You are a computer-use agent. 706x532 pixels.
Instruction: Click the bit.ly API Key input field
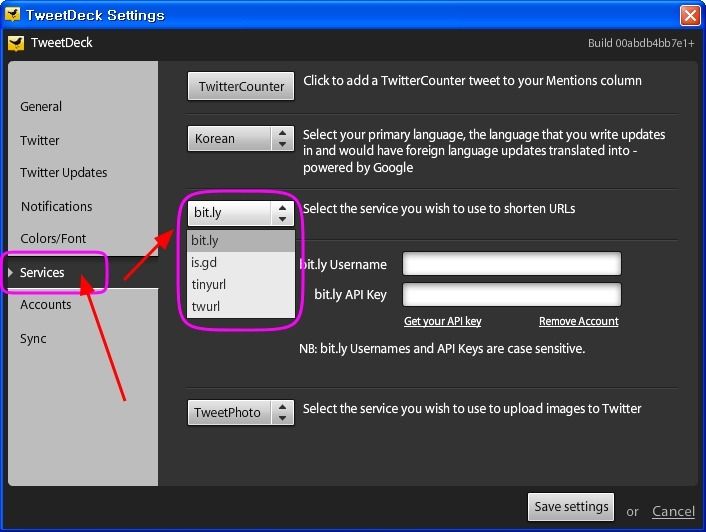512,294
